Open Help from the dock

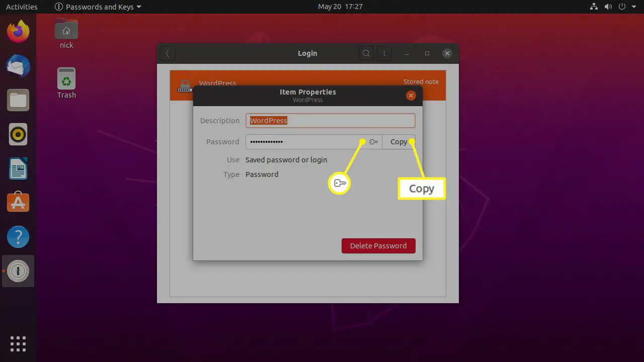[x=18, y=237]
